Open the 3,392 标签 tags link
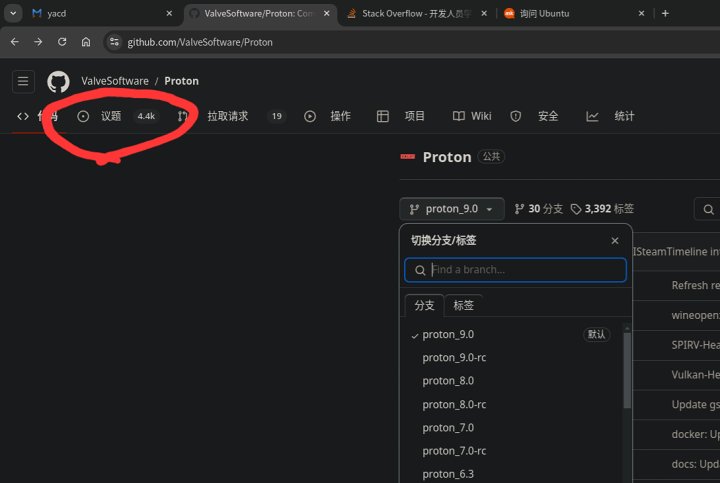Image resolution: width=720 pixels, height=483 pixels. (602, 209)
